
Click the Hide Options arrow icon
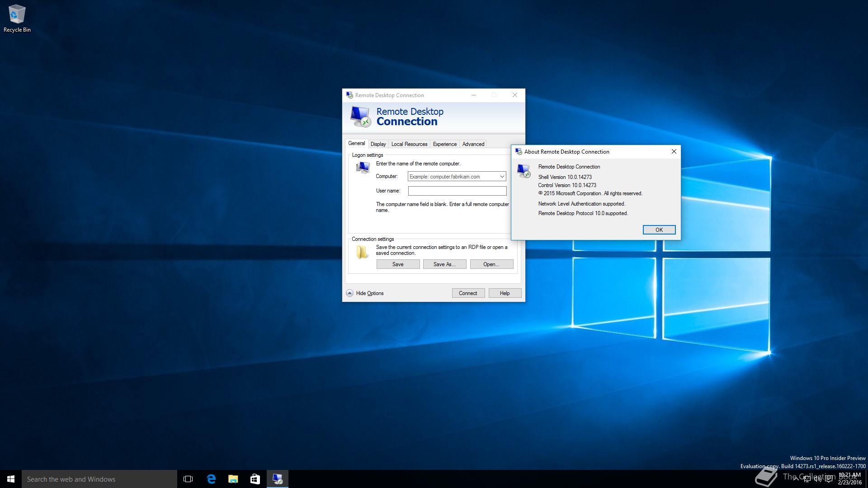[x=349, y=293]
